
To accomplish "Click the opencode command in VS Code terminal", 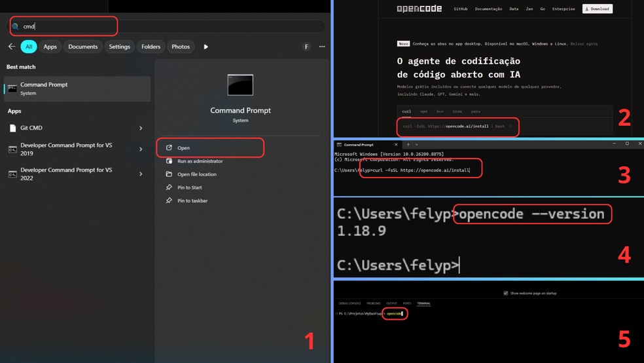I will pyautogui.click(x=394, y=314).
